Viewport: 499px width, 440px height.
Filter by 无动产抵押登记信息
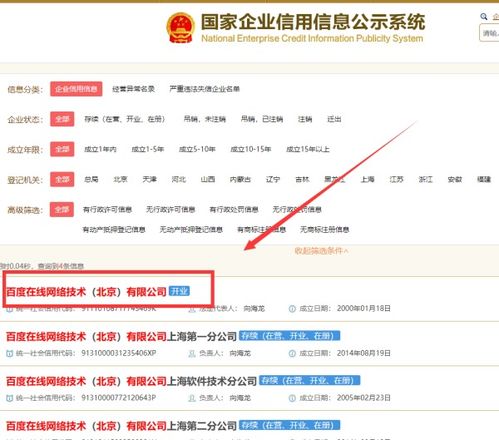tap(191, 229)
